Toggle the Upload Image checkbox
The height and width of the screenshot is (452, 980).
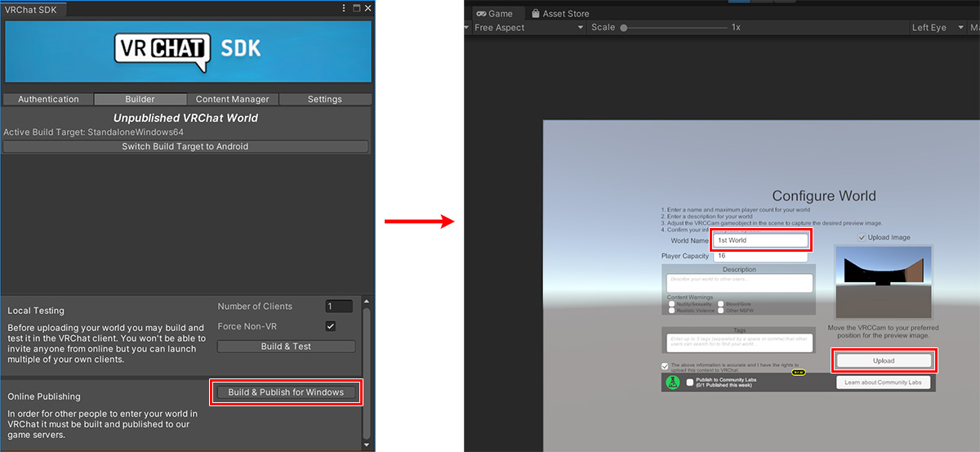pos(862,237)
